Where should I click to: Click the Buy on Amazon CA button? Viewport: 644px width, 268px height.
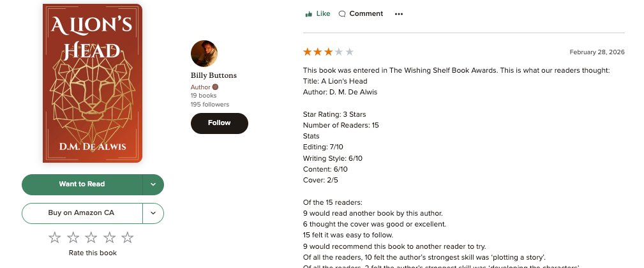(81, 213)
